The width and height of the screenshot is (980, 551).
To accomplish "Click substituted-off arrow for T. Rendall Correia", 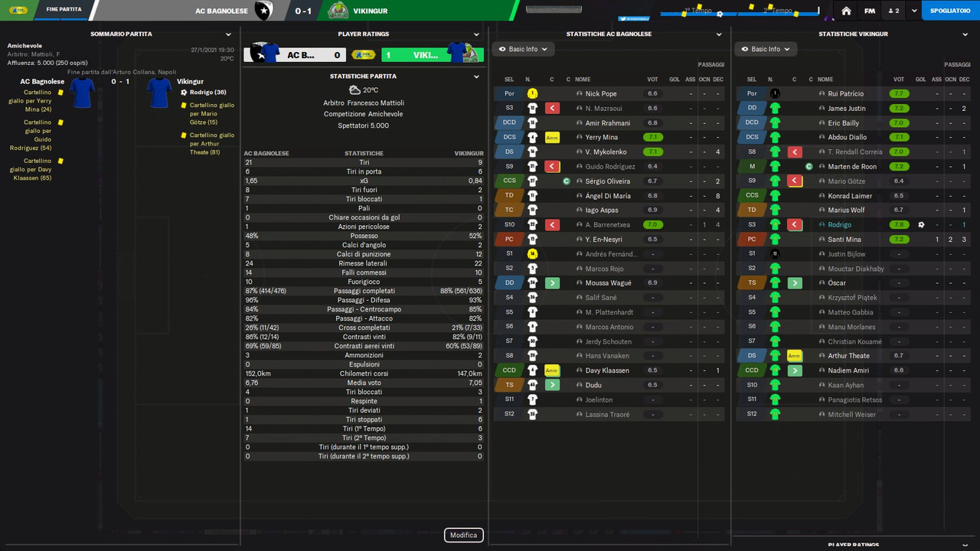I will pos(795,152).
